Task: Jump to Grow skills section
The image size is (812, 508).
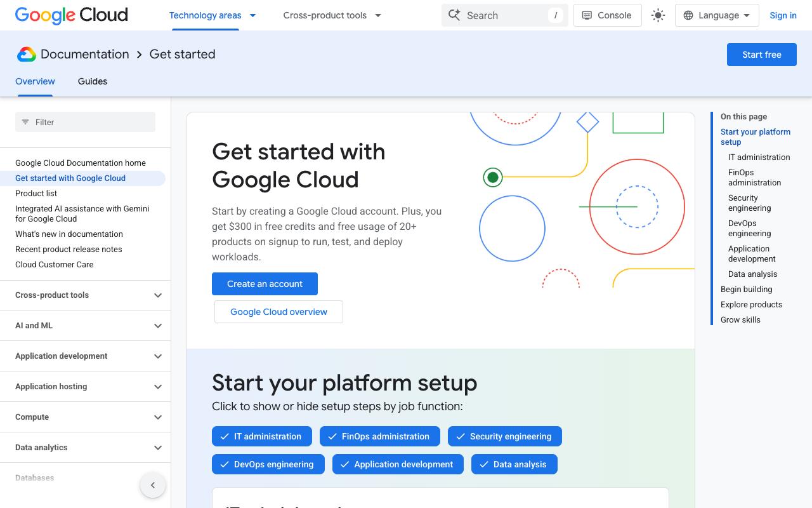Action: pos(740,320)
